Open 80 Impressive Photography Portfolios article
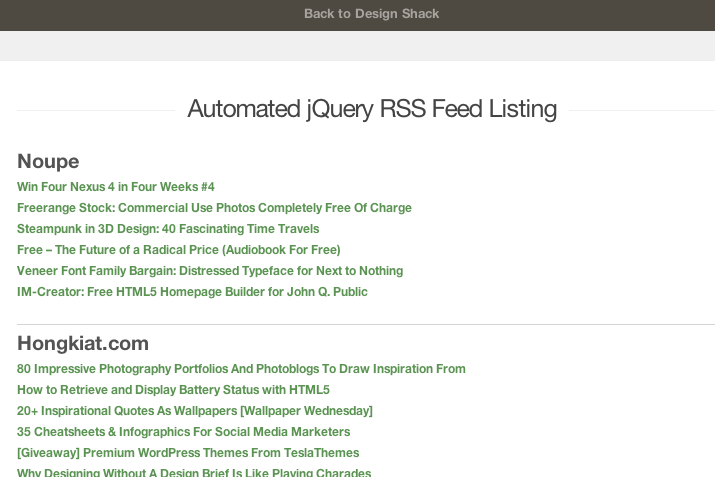This screenshot has height=477, width=715. (241, 369)
